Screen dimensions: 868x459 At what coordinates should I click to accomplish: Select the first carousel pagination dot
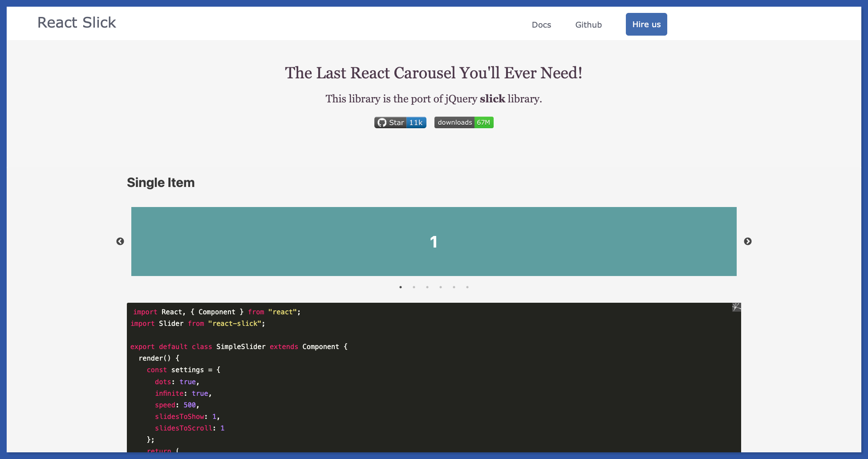401,287
